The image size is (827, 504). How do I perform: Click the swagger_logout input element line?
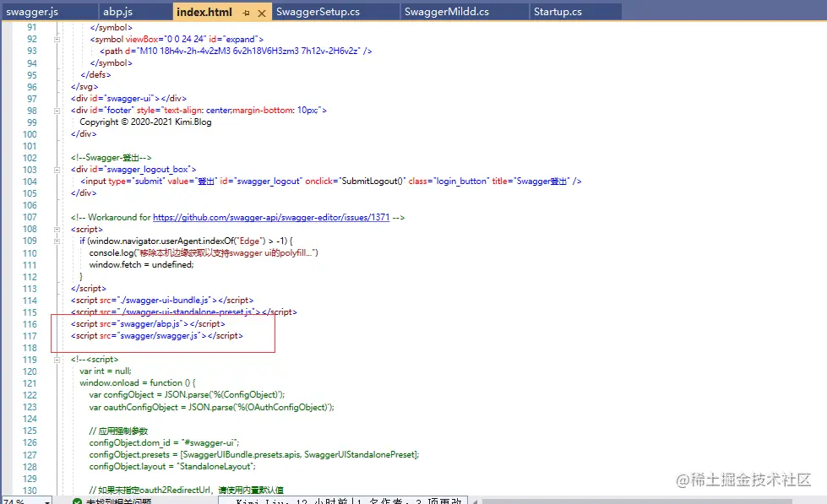coord(330,182)
